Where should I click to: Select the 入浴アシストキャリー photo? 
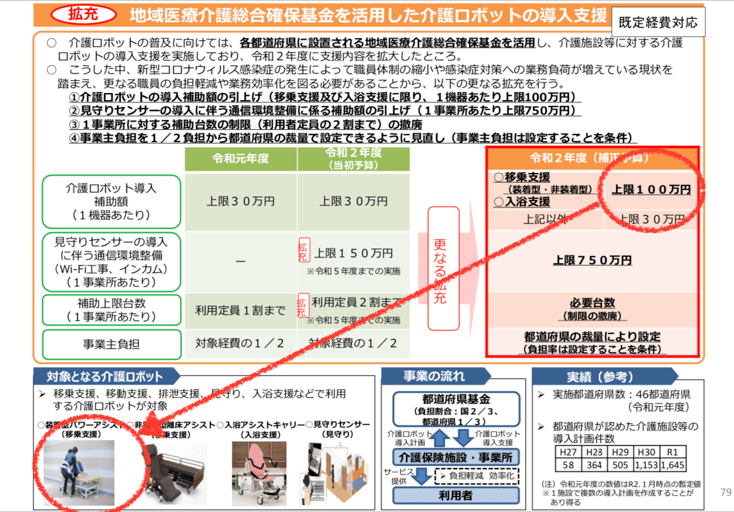(259, 474)
